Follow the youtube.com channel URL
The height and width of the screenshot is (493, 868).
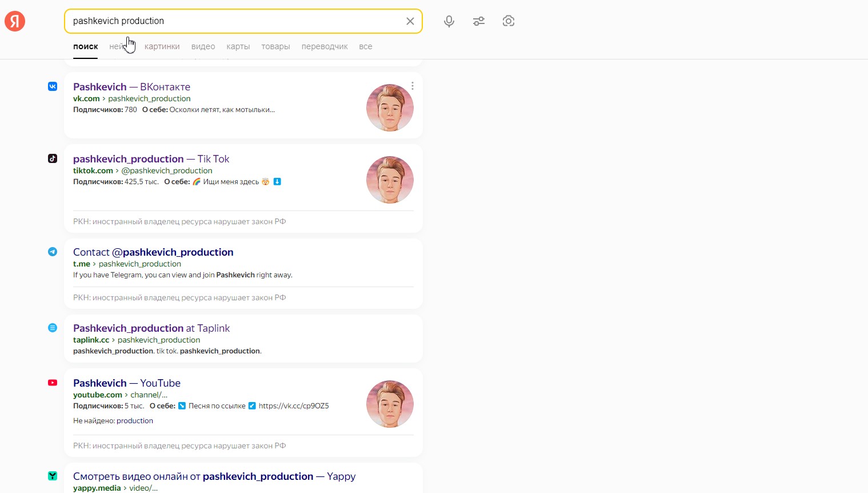point(121,395)
